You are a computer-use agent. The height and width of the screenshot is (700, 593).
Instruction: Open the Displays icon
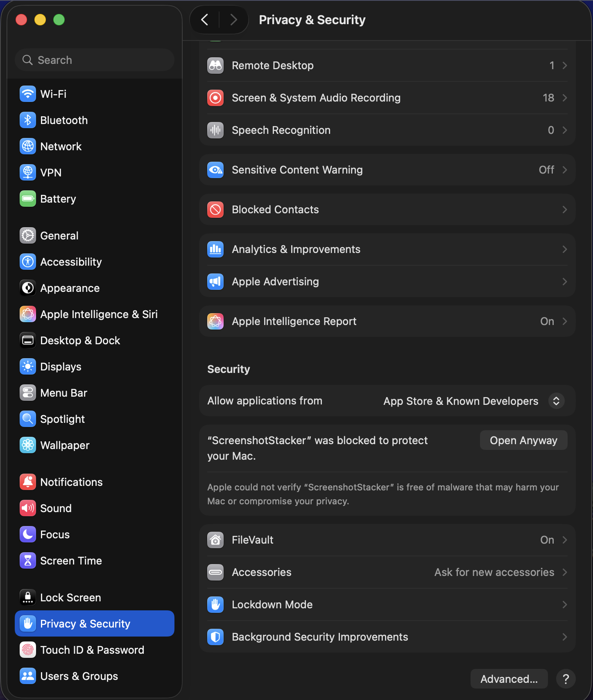pos(28,367)
